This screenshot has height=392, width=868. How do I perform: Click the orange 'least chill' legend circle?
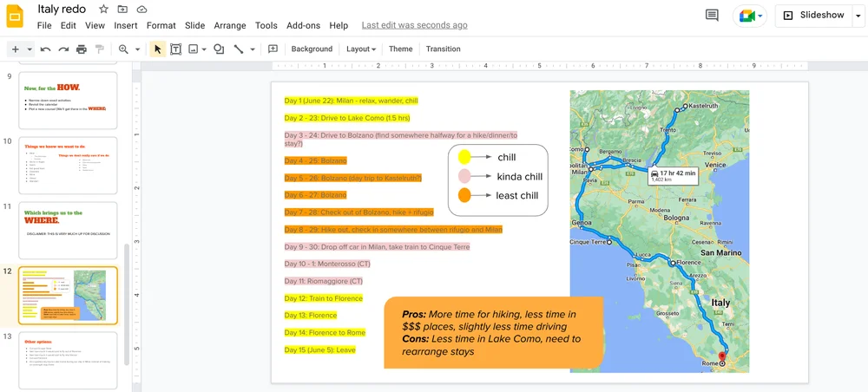pyautogui.click(x=464, y=195)
